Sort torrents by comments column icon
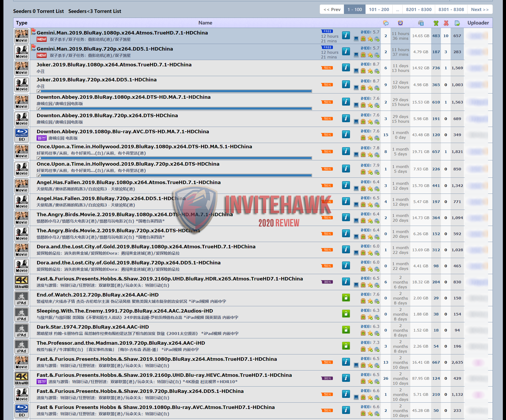The width and height of the screenshot is (506, 420). click(x=386, y=23)
